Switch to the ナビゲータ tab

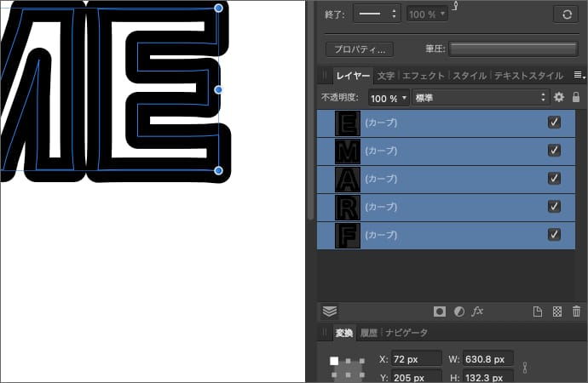click(406, 333)
